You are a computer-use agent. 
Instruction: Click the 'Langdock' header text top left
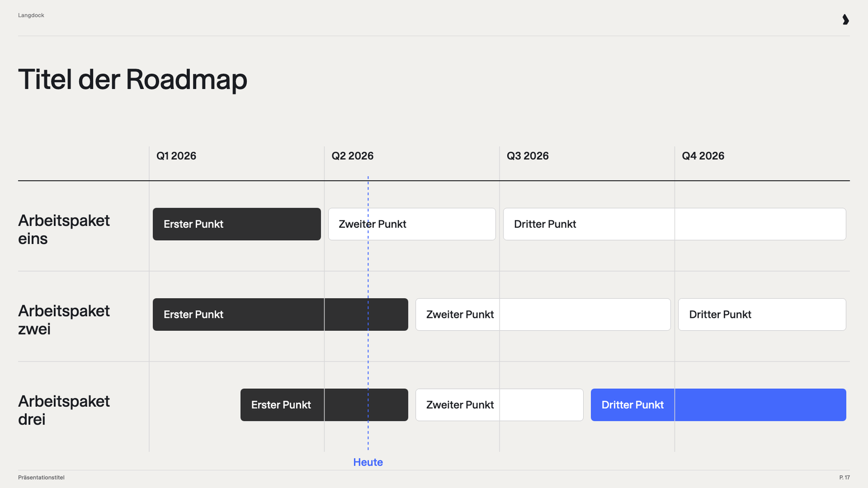pyautogui.click(x=31, y=15)
